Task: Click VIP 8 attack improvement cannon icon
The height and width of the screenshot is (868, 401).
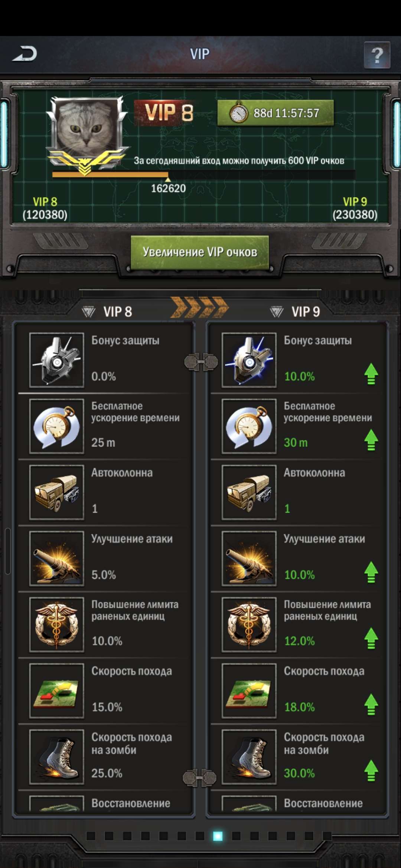Action: [56, 559]
